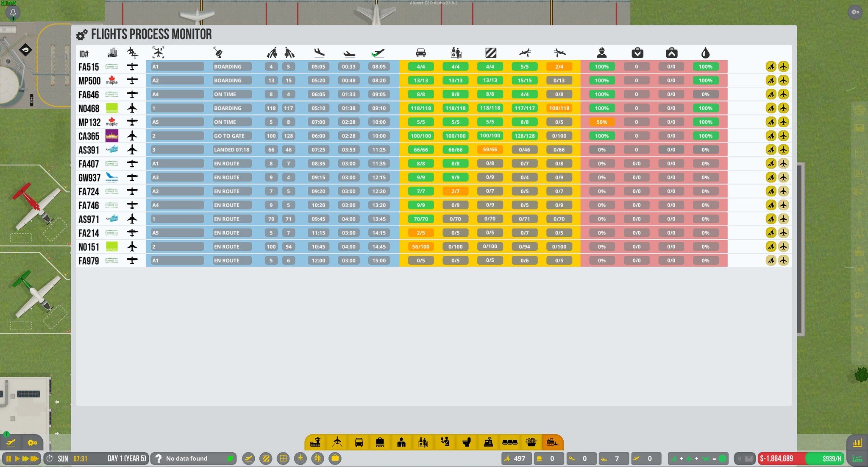Select the CA365 flight row

(89, 136)
